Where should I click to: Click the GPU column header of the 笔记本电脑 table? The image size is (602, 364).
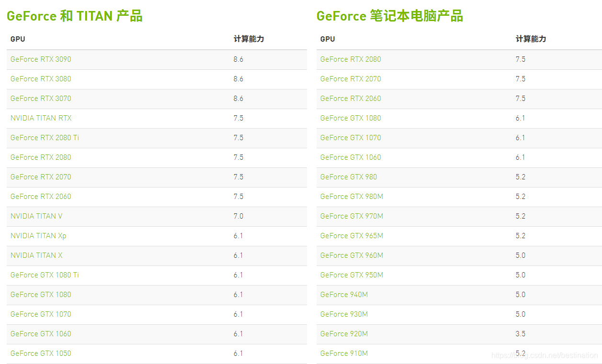[x=328, y=39]
